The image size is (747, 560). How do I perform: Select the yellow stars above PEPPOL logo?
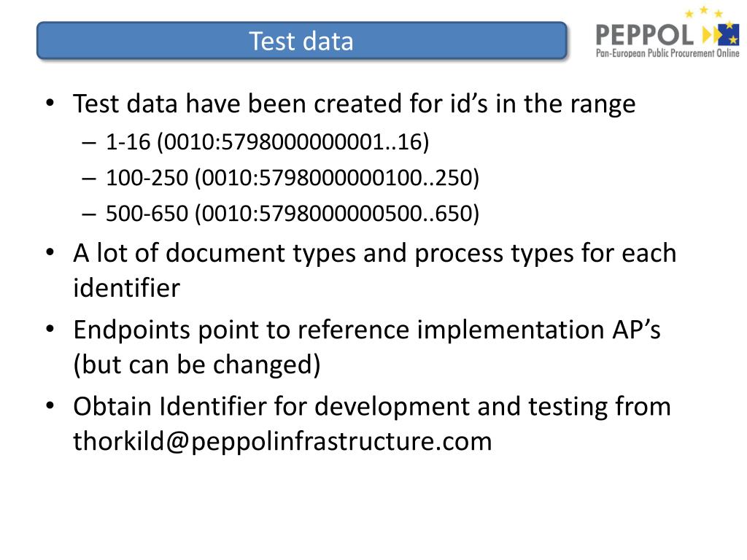coord(704,12)
